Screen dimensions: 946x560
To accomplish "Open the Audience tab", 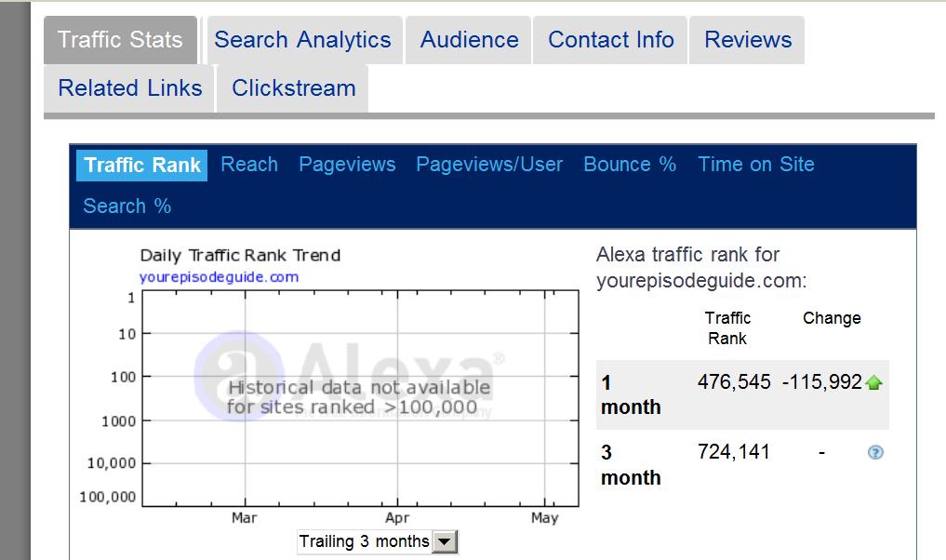I will pyautogui.click(x=469, y=40).
